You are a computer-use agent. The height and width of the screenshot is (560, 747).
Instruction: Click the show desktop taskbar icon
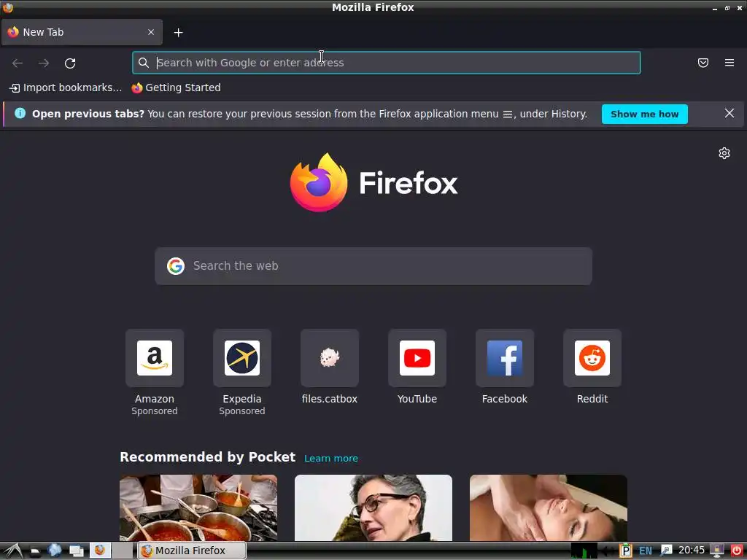pyautogui.click(x=76, y=551)
